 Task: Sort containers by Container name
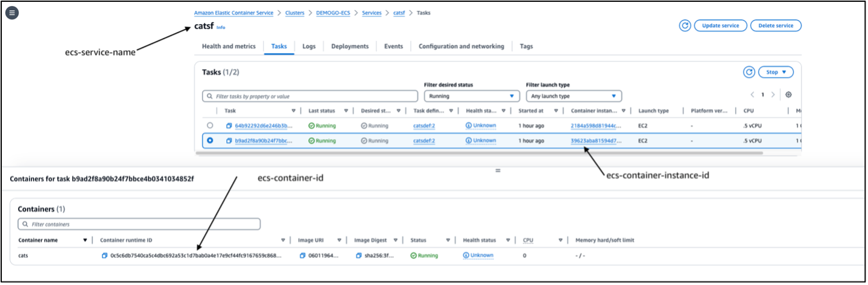tap(85, 240)
